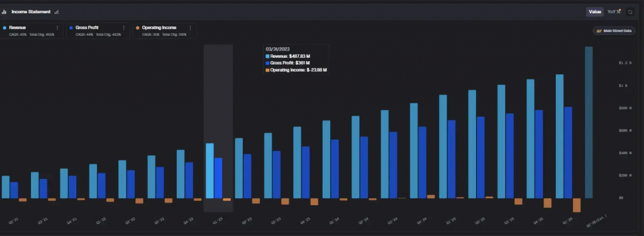The image size is (644, 236).
Task: Click the light blue Revenue legend dot
Action: 5,28
